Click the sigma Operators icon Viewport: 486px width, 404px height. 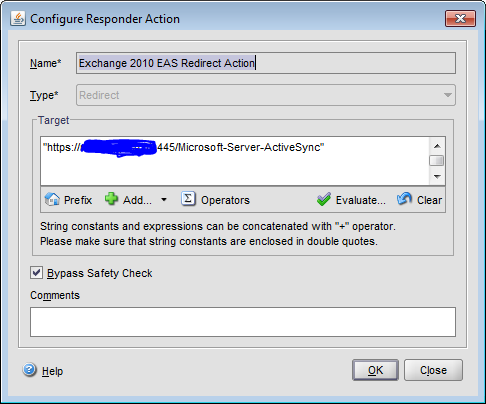tap(188, 199)
